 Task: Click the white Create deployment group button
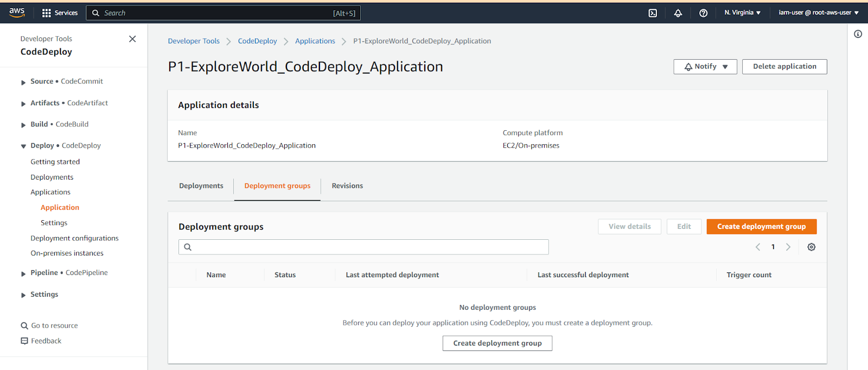[497, 343]
